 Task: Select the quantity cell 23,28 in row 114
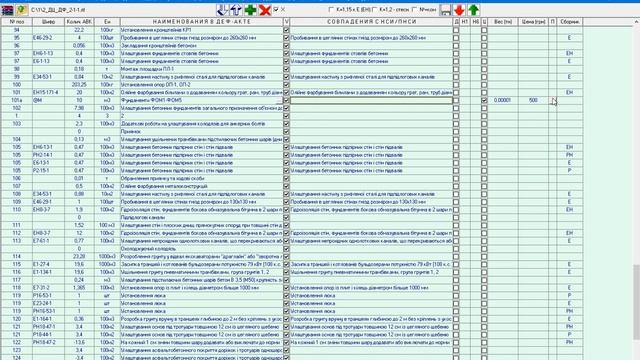click(79, 256)
